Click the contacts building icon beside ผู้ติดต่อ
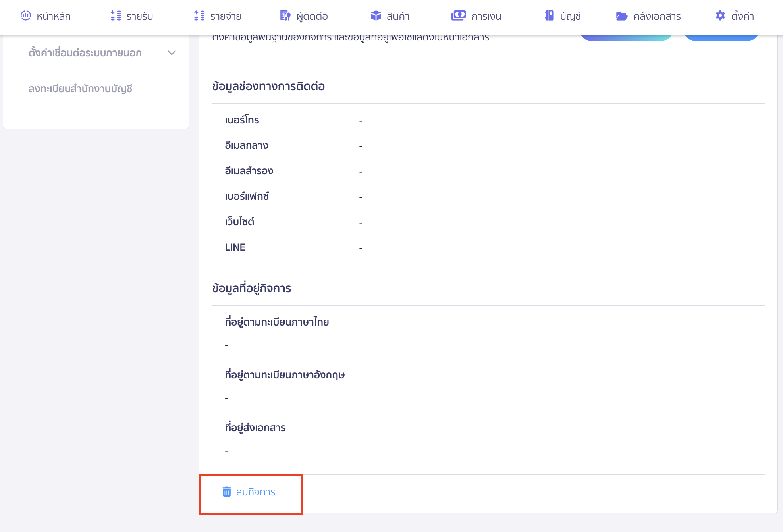Image resolution: width=783 pixels, height=532 pixels. [x=285, y=16]
